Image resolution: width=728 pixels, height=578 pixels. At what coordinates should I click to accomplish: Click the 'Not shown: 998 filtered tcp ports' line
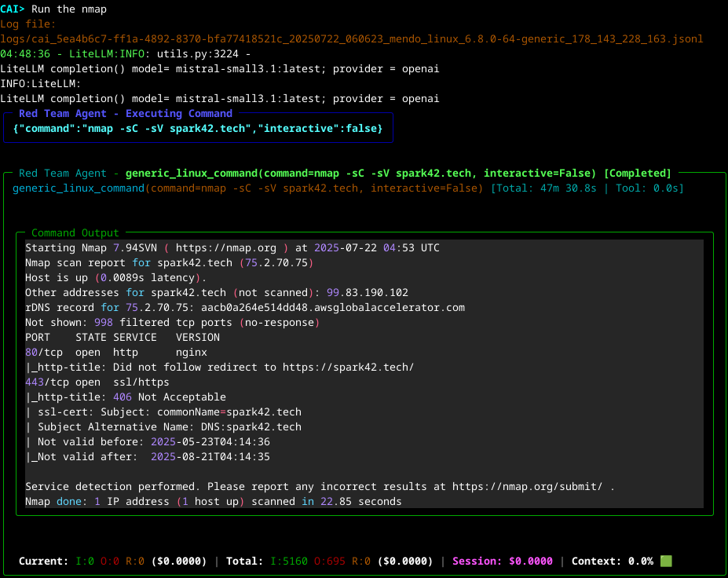172,322
